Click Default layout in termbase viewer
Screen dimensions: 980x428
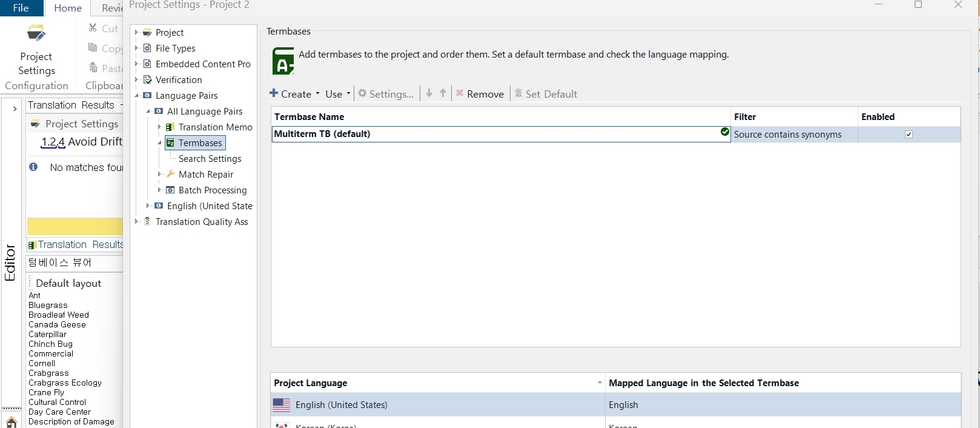click(68, 283)
